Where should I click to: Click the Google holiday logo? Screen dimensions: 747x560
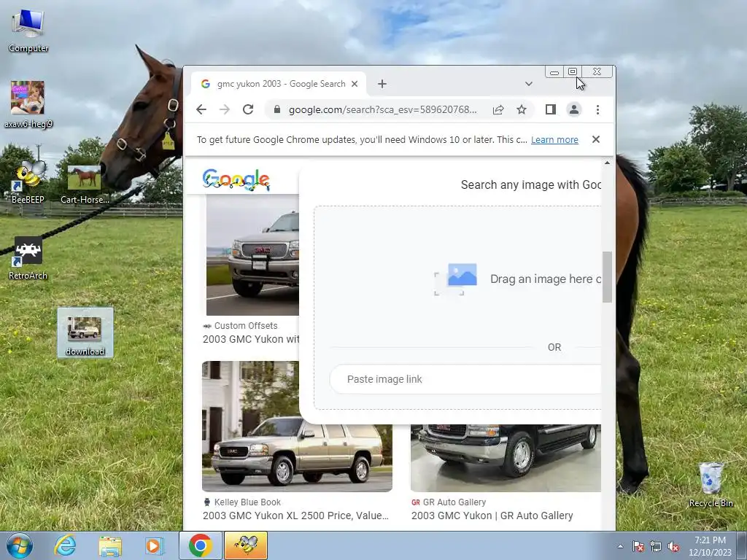click(236, 179)
